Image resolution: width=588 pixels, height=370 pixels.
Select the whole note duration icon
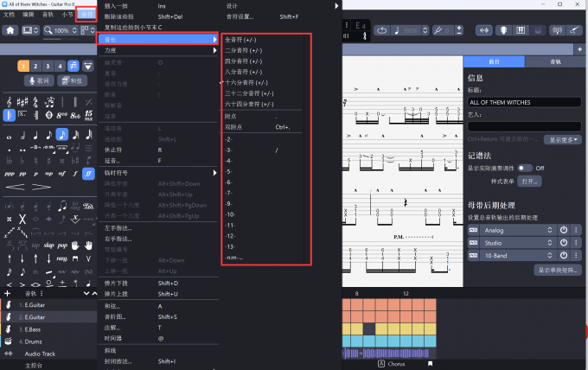[x=9, y=137]
